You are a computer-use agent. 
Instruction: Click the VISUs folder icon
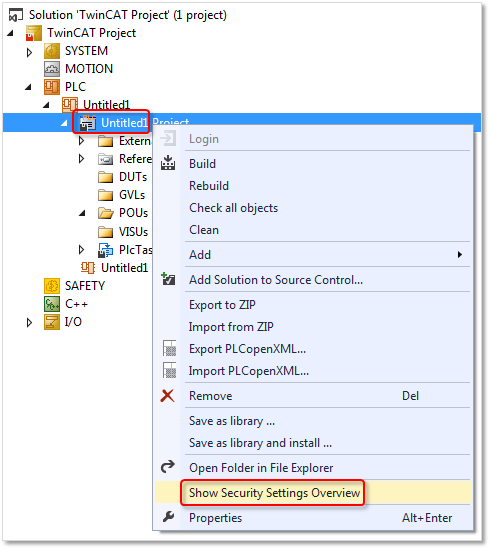[106, 232]
